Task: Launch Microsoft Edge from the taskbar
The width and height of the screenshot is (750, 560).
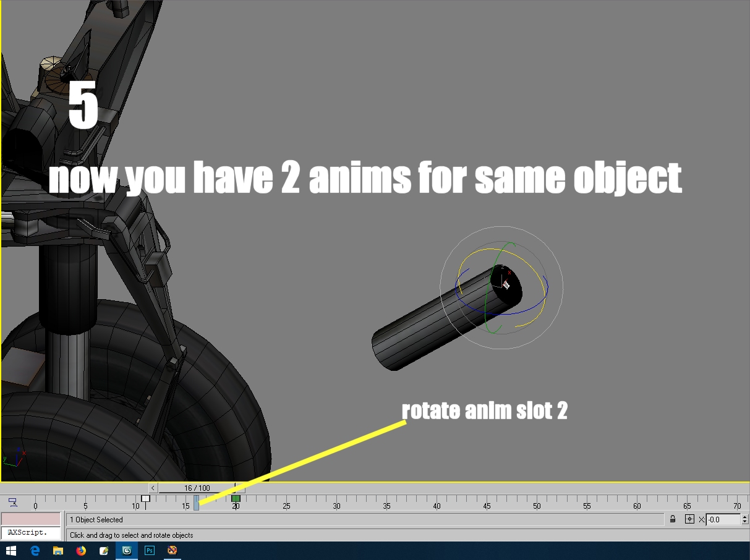Action: [35, 550]
